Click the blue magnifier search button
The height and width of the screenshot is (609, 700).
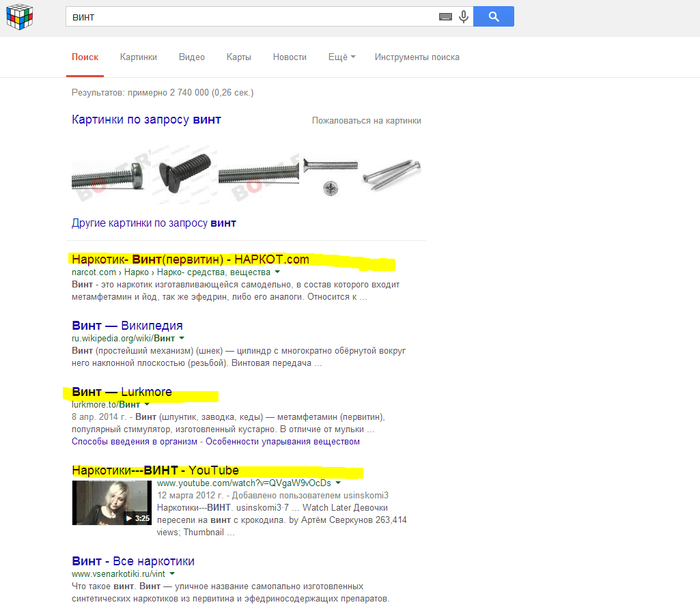pos(493,16)
